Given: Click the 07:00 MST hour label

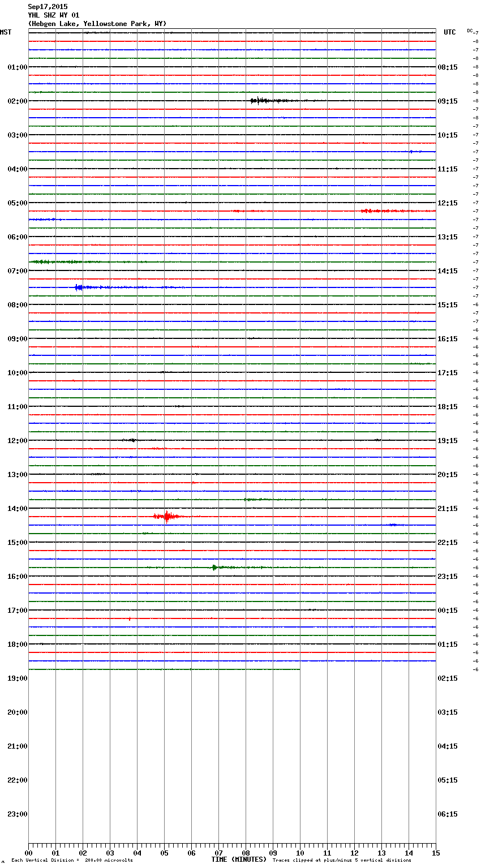Looking at the screenshot, I should coord(17,271).
